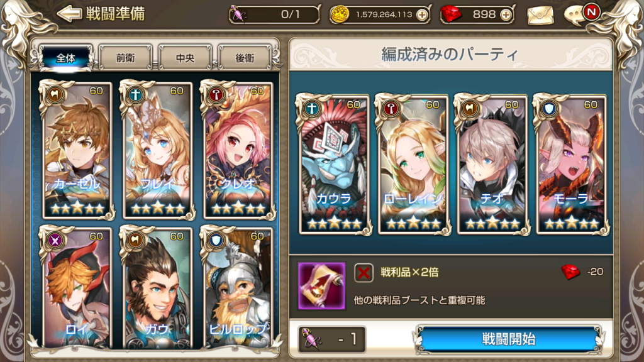644x362 pixels.
Task: Switch to the 中央 tab
Action: click(185, 58)
